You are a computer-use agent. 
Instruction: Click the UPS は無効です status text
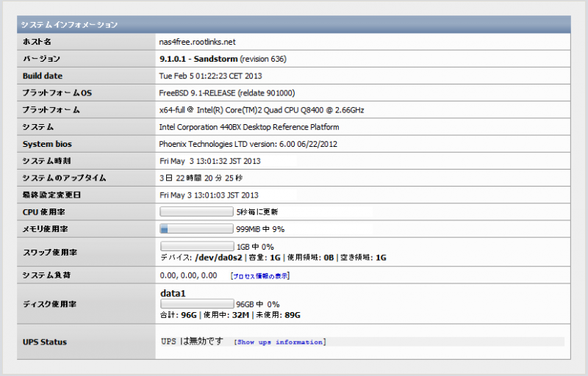point(191,341)
